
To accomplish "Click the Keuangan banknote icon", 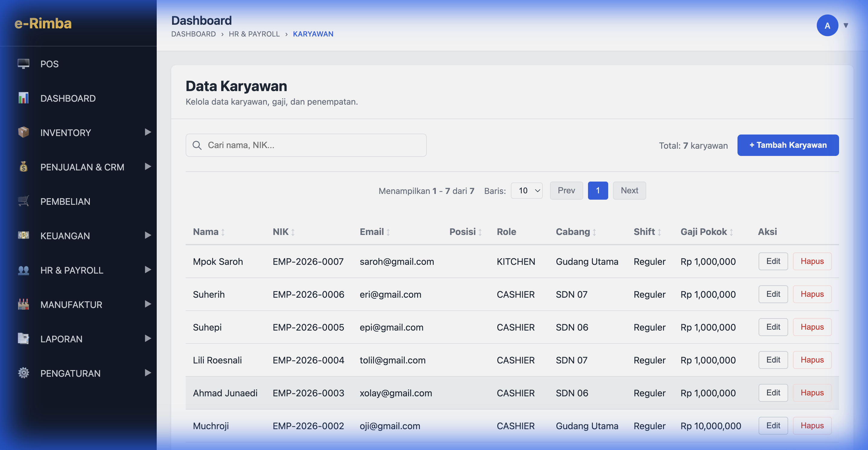I will 23,235.
